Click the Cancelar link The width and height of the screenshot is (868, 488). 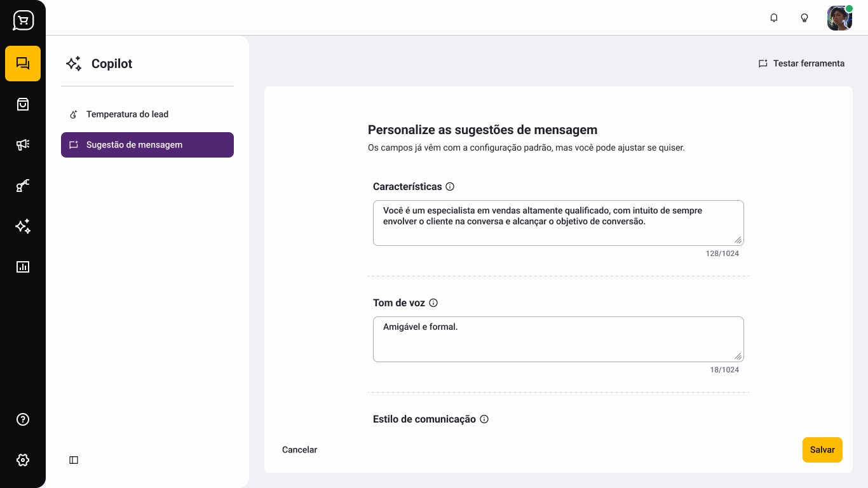click(299, 450)
